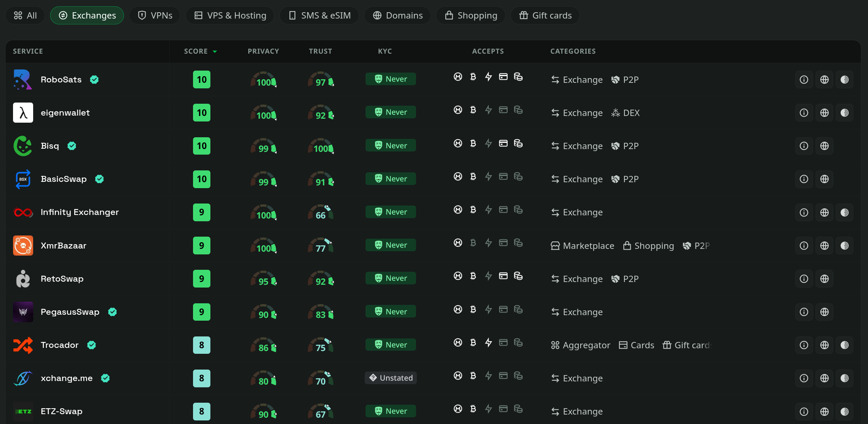Click the xchange.me Unstated KYC badge
The image size is (868, 424).
coord(391,378)
